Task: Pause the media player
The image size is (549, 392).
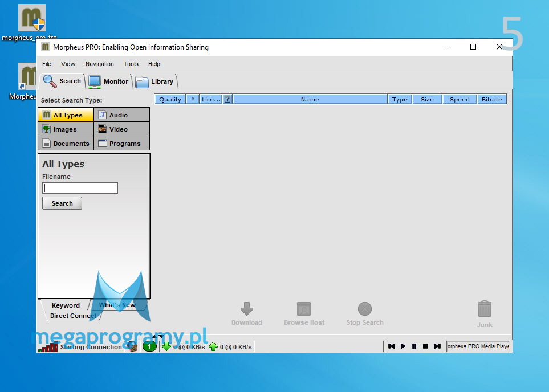Action: click(x=414, y=346)
